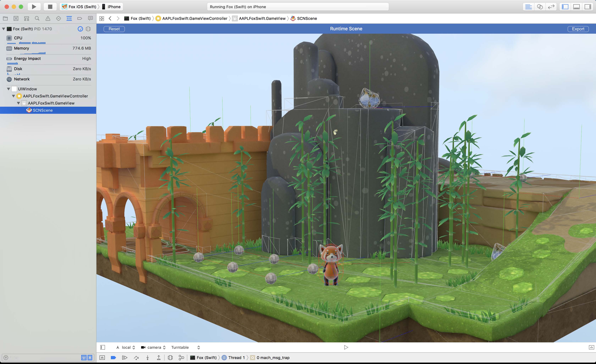Open the Symbol navigator
The image size is (596, 364).
[27, 18]
